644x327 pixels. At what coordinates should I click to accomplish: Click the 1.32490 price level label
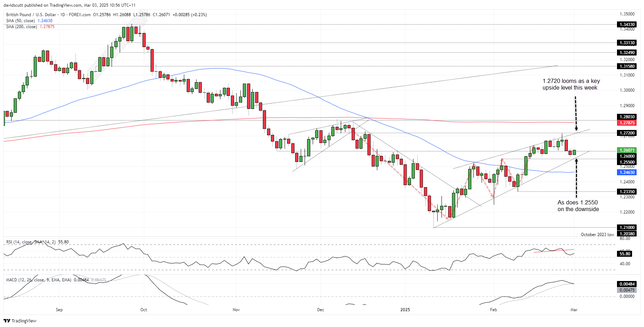pyautogui.click(x=627, y=53)
